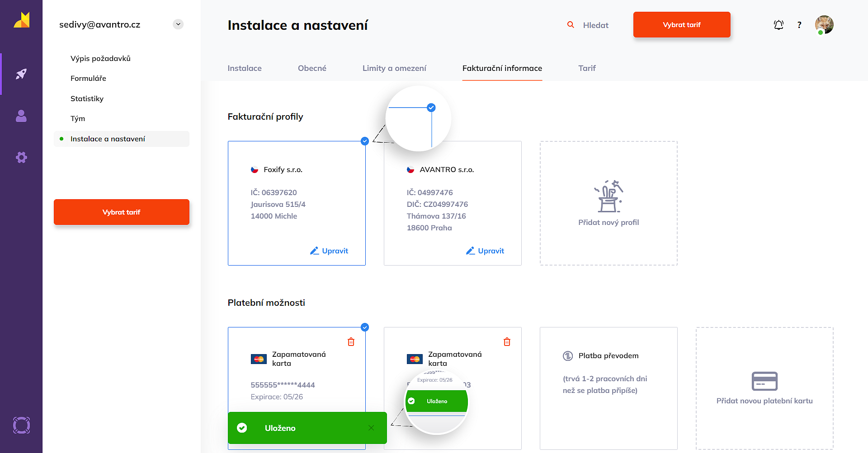Click the help question mark icon
868x453 pixels.
click(799, 25)
